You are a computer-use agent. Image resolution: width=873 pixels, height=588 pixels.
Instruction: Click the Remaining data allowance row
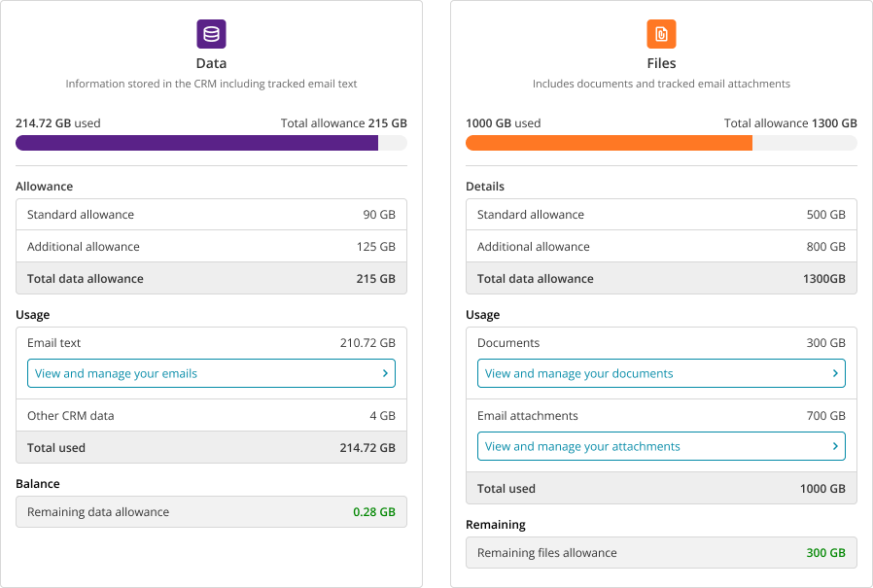211,512
